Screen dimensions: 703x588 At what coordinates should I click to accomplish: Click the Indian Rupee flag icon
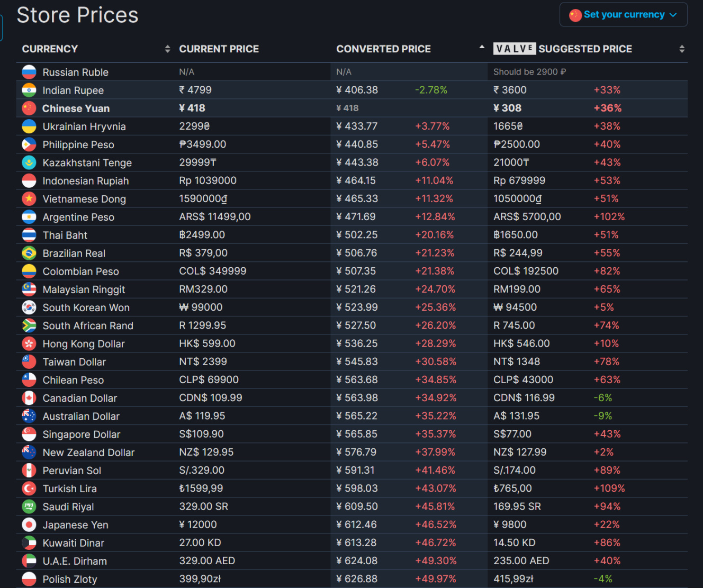tap(29, 90)
